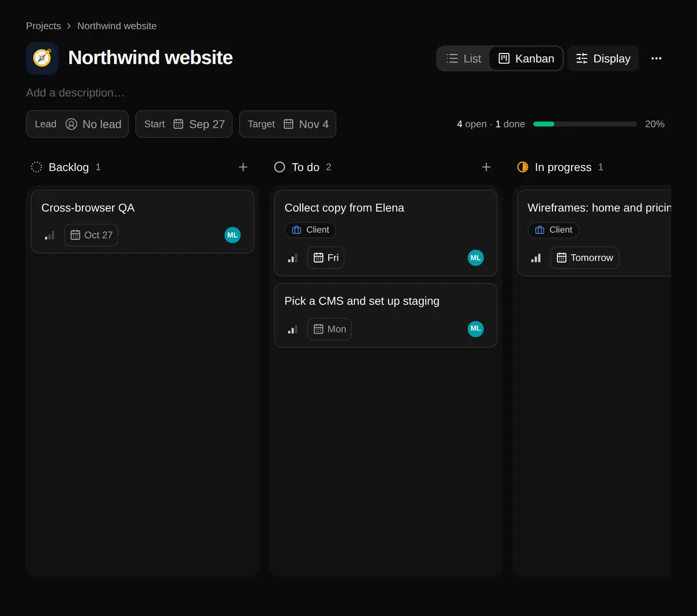Open Fri due date on Collect copy card
Screen dimensions: 697x616
326,258
